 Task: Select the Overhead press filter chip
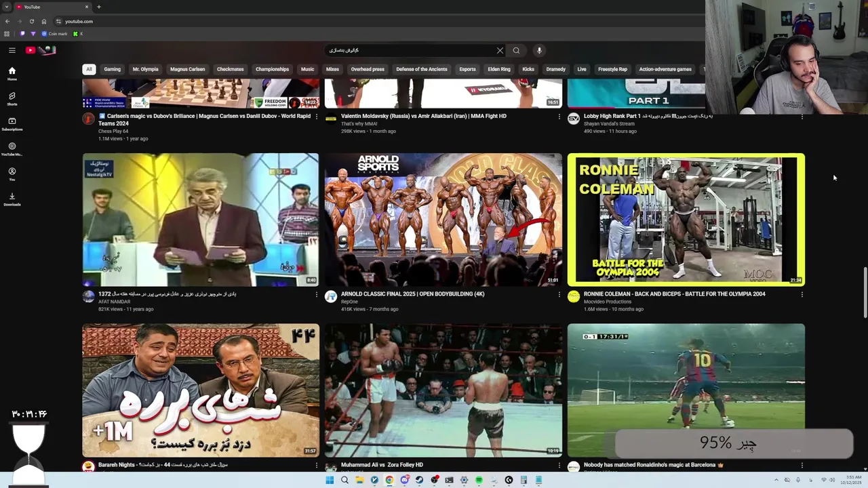tap(368, 69)
